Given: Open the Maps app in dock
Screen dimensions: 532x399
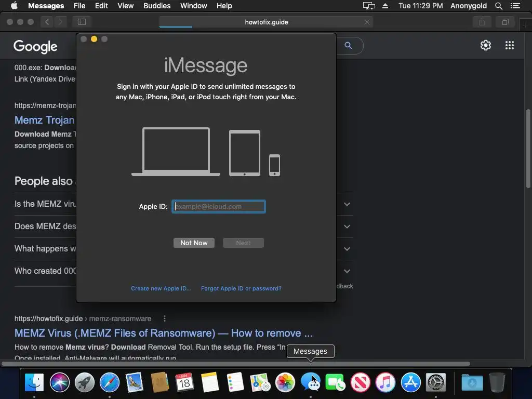Looking at the screenshot, I should [260, 382].
